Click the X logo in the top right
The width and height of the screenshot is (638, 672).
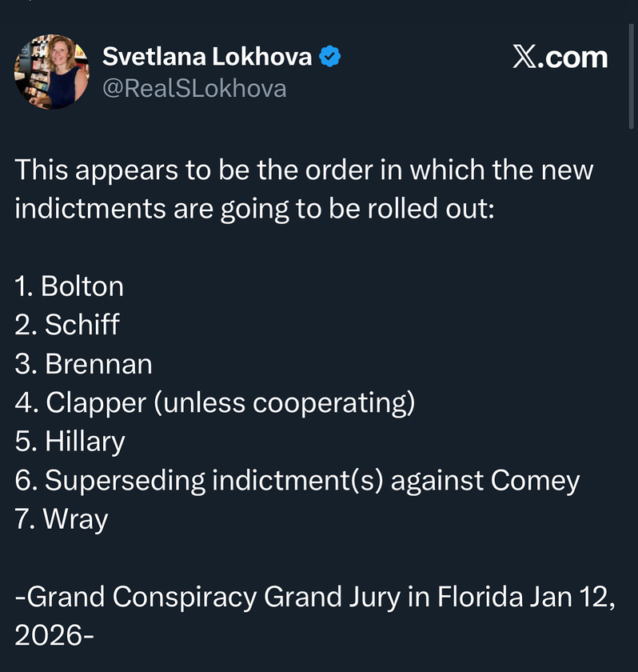pos(524,58)
